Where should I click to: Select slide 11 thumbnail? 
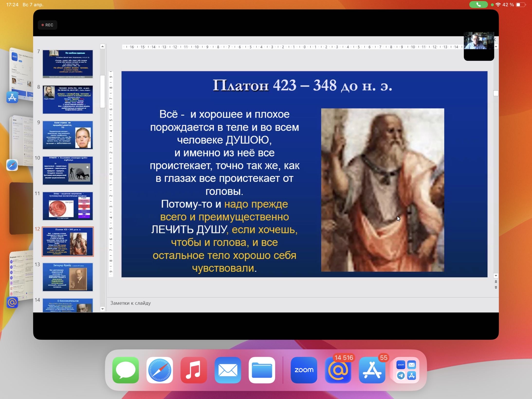(x=68, y=206)
